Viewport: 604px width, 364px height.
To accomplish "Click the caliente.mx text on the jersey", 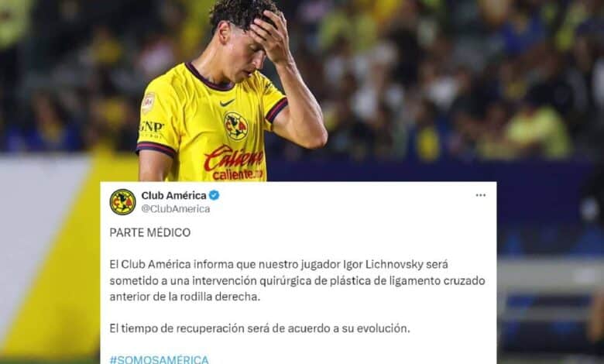I will point(238,175).
